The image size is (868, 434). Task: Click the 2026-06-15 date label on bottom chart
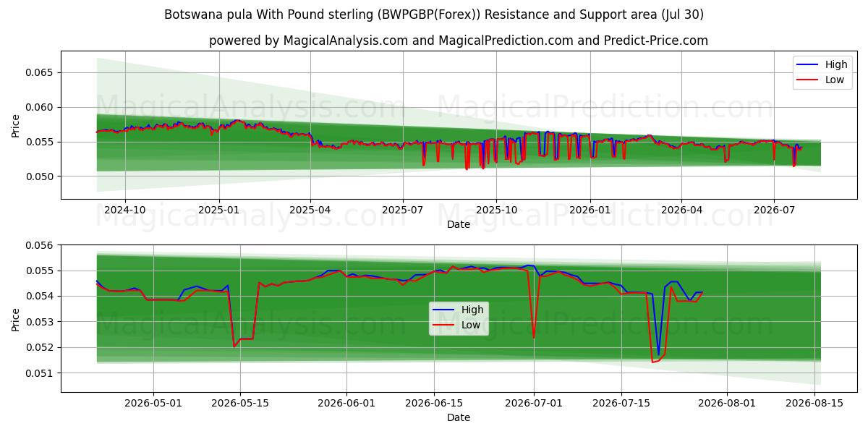click(434, 404)
